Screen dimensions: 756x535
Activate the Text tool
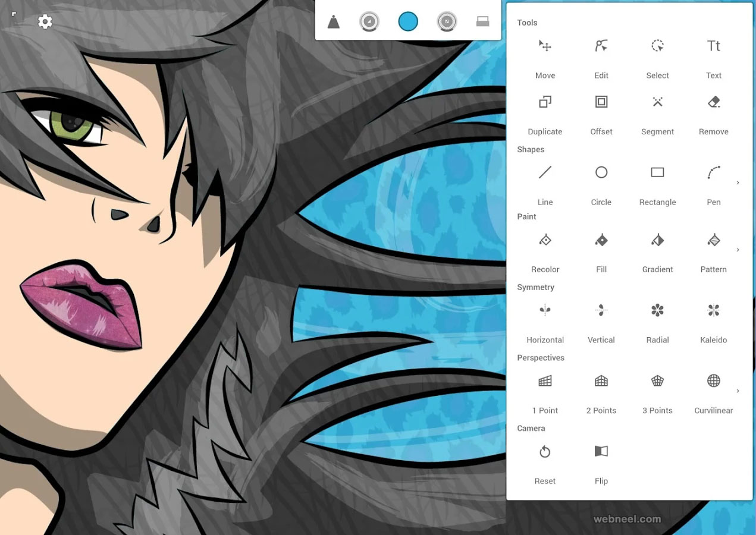(x=713, y=46)
